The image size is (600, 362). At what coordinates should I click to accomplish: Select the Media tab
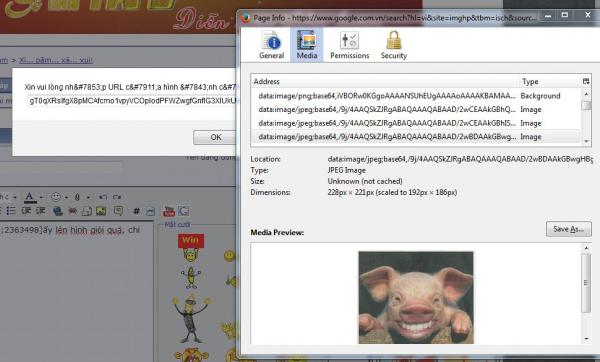(x=307, y=45)
